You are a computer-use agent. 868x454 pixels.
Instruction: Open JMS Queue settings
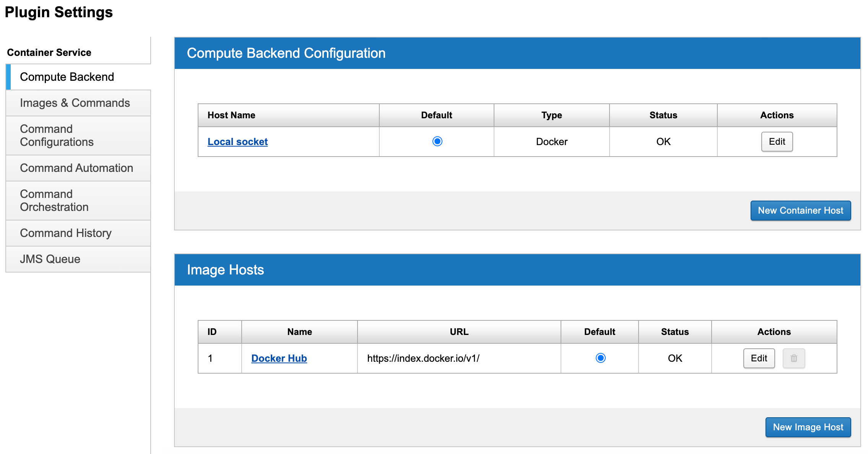[50, 259]
